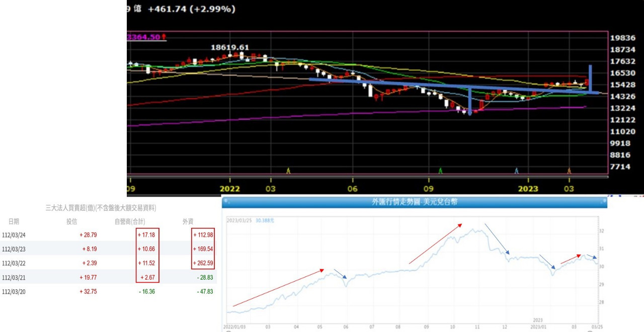644x332 pixels.
Task: Click the 三大法人買賣超 table title
Action: (x=101, y=207)
